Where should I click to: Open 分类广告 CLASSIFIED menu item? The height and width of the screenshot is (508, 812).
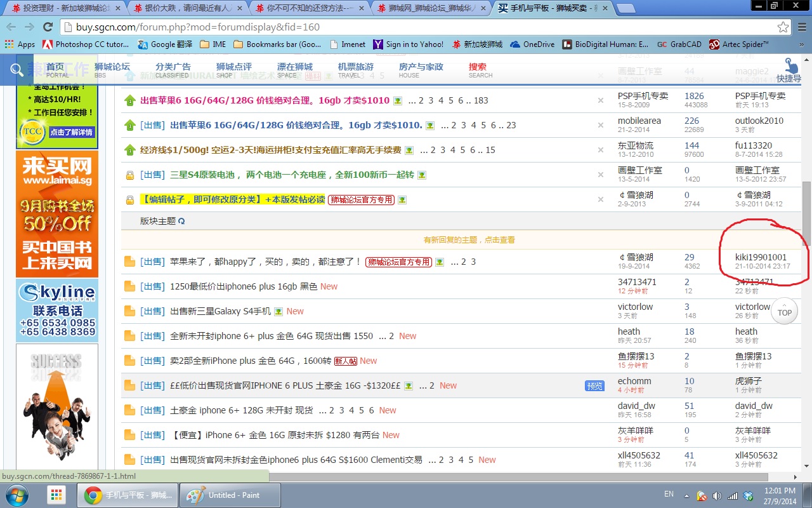173,70
